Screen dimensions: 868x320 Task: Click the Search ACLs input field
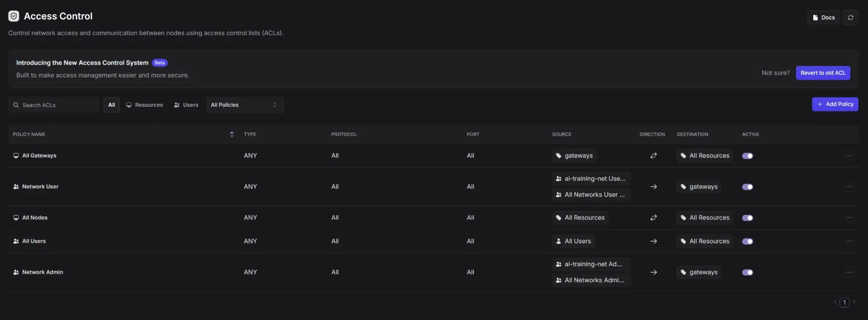56,105
